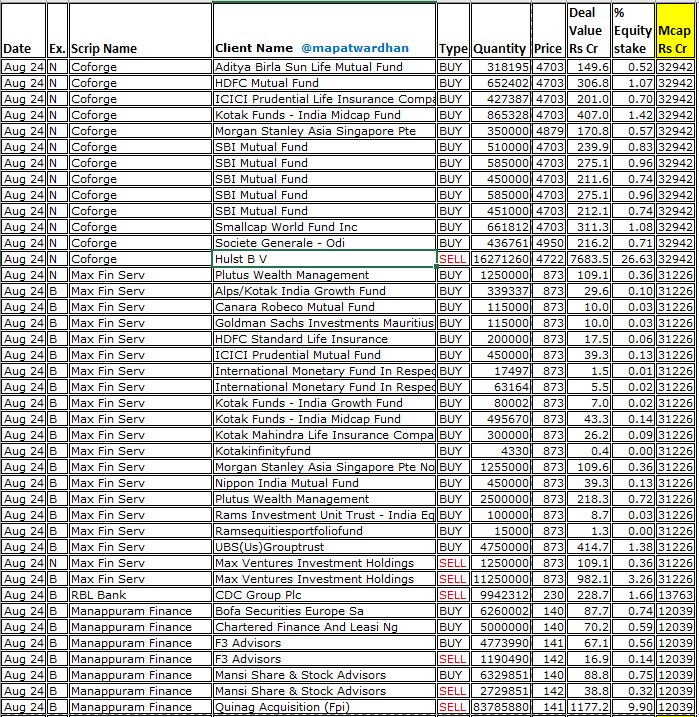The height and width of the screenshot is (717, 699).
Task: Click the Client Name header cell
Action: [324, 31]
